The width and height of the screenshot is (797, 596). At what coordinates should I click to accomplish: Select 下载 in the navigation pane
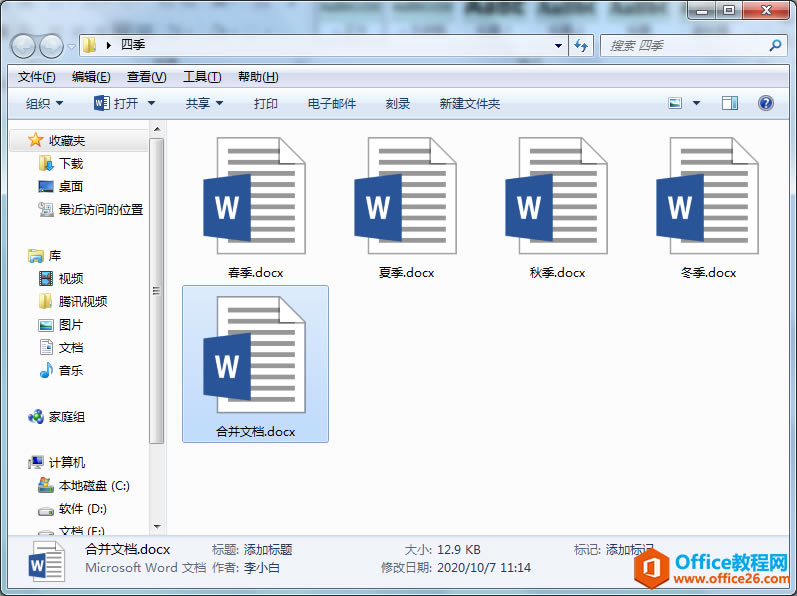71,164
